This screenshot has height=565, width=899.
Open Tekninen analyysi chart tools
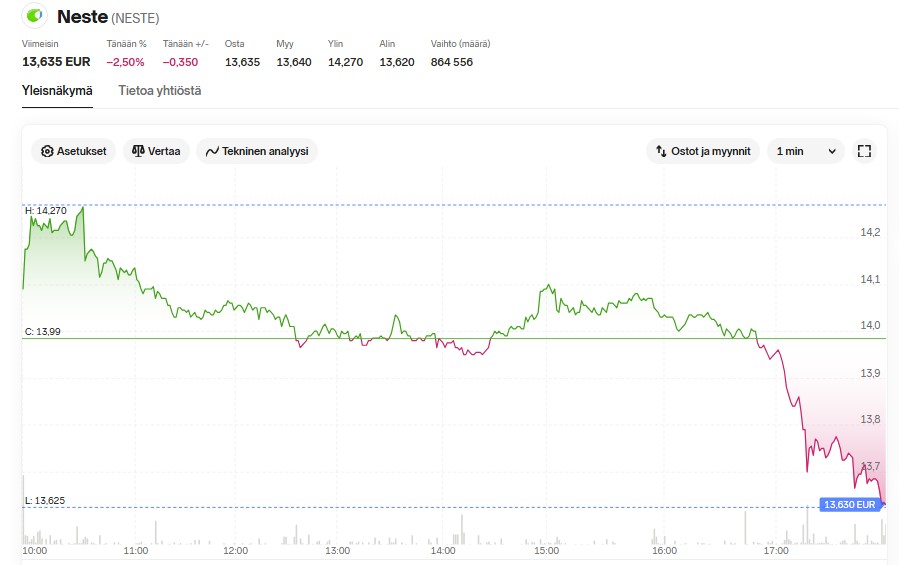[x=257, y=151]
